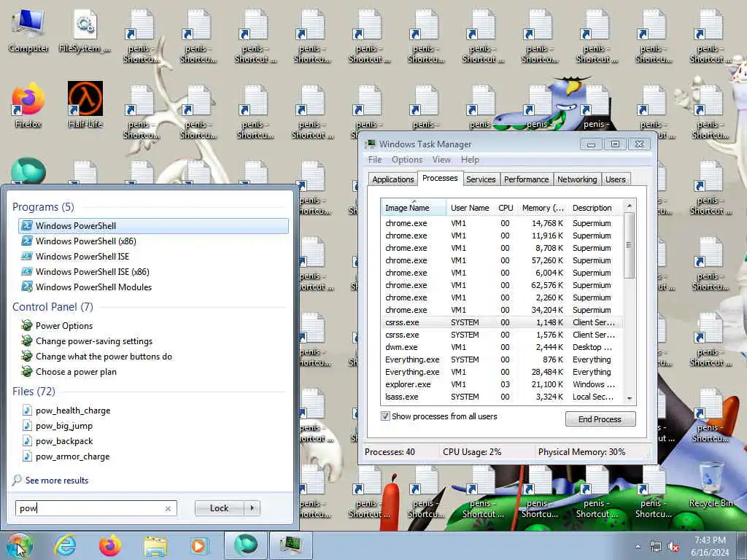747x560 pixels.
Task: Click the Computer desktop icon
Action: (x=28, y=31)
